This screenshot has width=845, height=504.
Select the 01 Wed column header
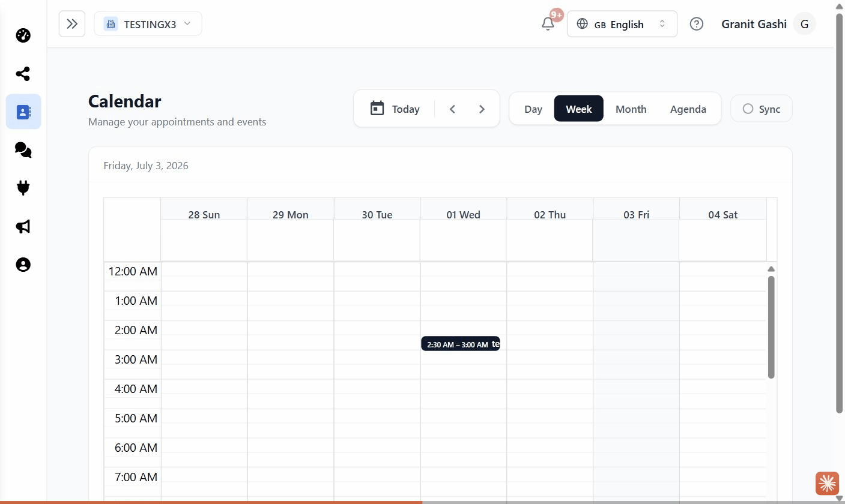(464, 214)
